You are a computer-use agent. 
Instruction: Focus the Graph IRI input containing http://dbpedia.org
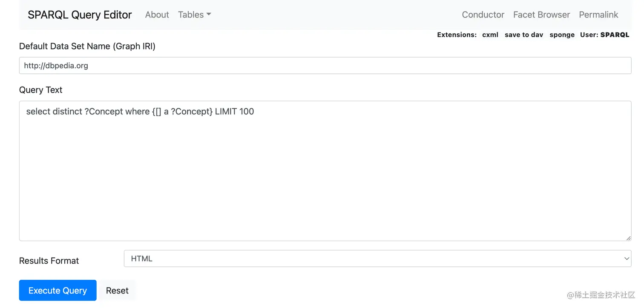pos(325,66)
